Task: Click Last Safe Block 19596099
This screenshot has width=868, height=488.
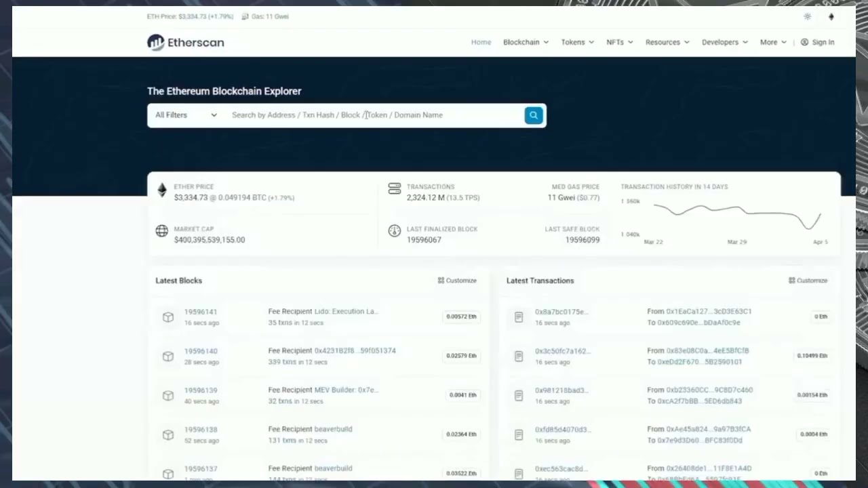Action: (583, 240)
